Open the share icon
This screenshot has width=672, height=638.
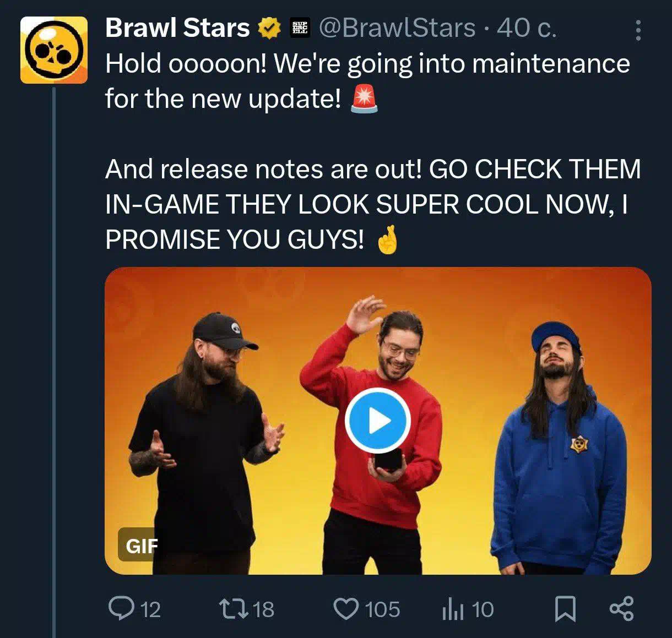(622, 609)
